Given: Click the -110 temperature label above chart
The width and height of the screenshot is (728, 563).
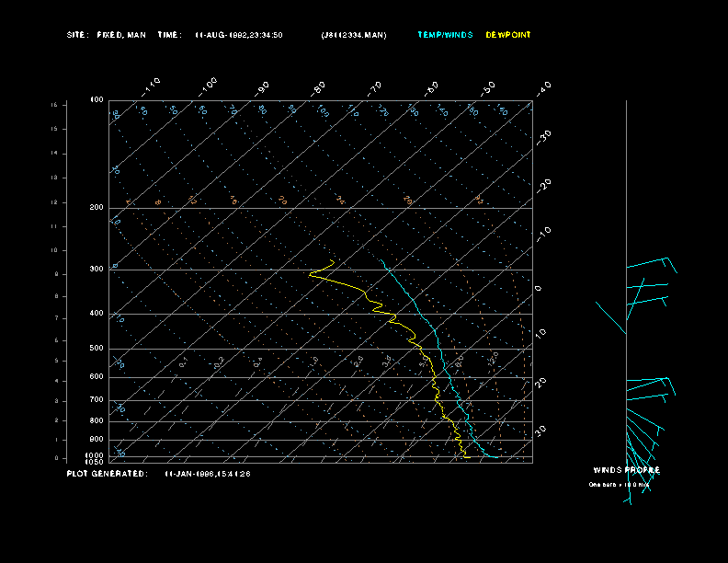Looking at the screenshot, I should point(153,86).
